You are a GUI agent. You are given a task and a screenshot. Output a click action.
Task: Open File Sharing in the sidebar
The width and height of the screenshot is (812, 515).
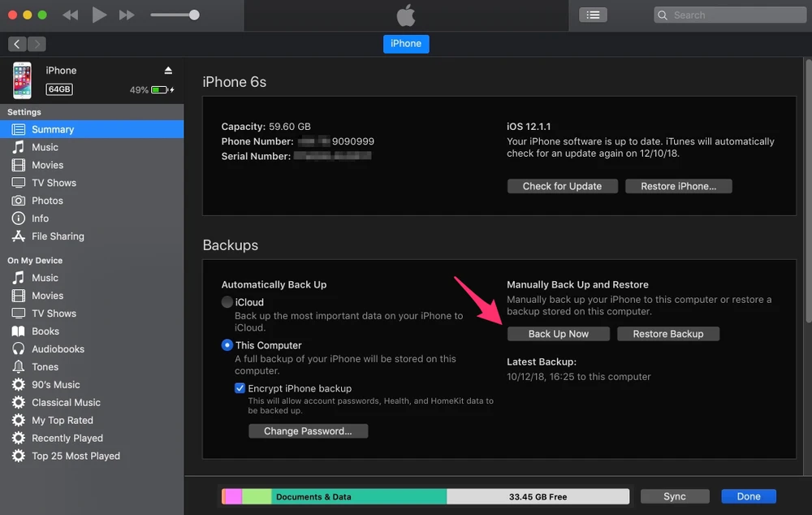pos(57,236)
